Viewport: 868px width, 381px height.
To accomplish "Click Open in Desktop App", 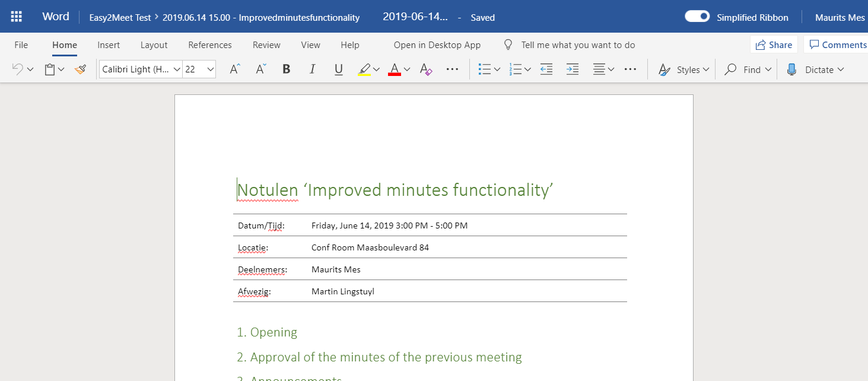I will pos(437,45).
